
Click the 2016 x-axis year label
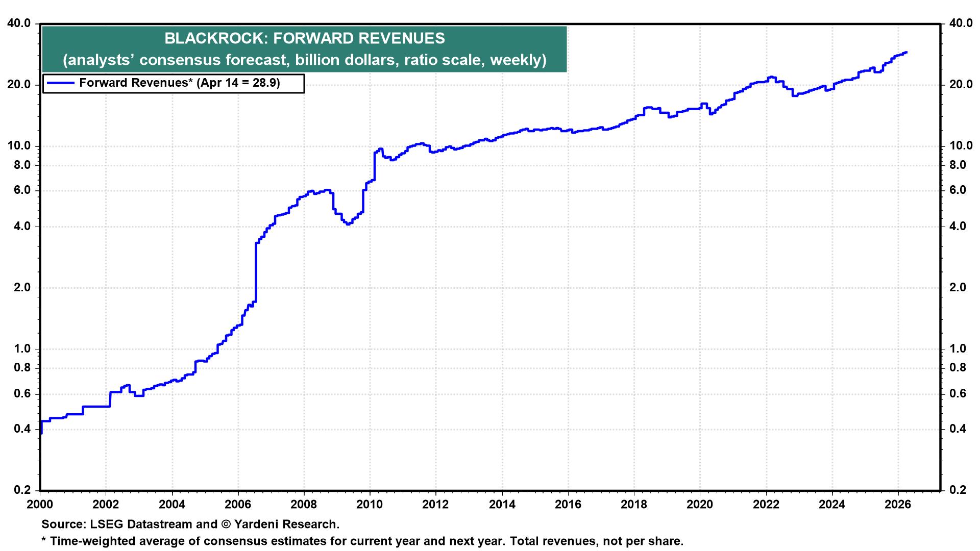point(568,505)
